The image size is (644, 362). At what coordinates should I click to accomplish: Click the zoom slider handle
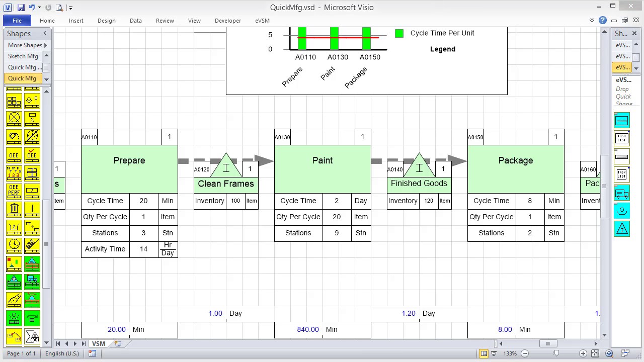[556, 353]
